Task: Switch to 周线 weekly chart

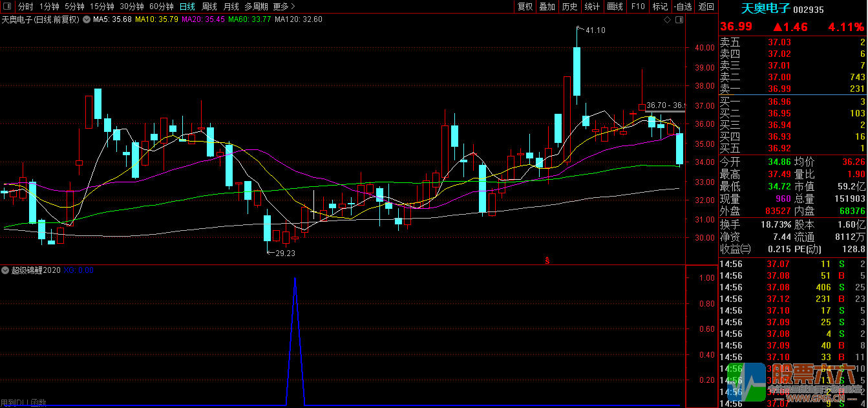Action: tap(209, 6)
